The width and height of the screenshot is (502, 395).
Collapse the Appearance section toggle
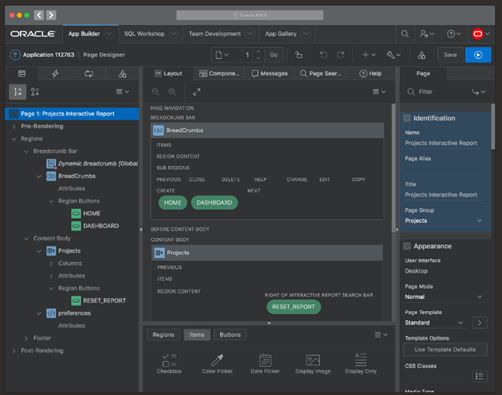click(407, 246)
